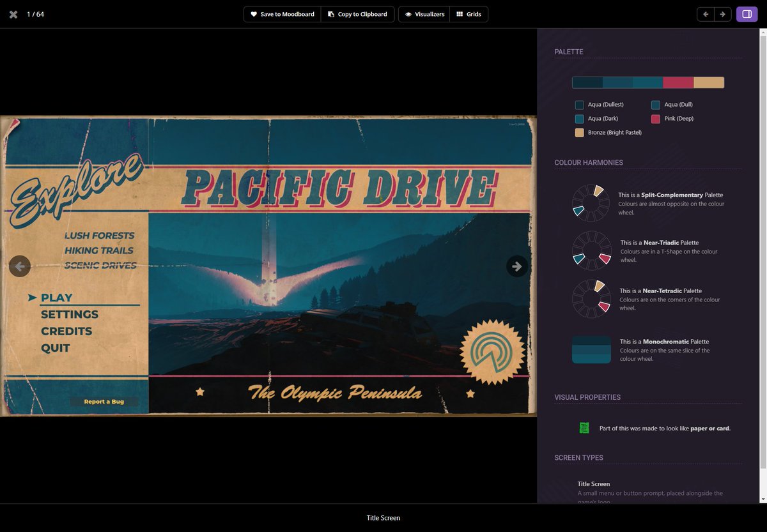The width and height of the screenshot is (767, 532).
Task: Click PLAY in the game screenshot menu
Action: pos(56,298)
